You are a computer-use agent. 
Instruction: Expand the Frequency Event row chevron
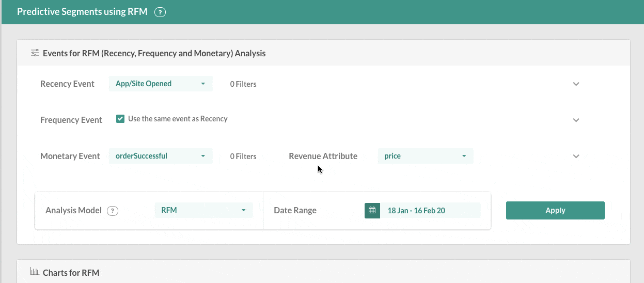[x=576, y=120]
